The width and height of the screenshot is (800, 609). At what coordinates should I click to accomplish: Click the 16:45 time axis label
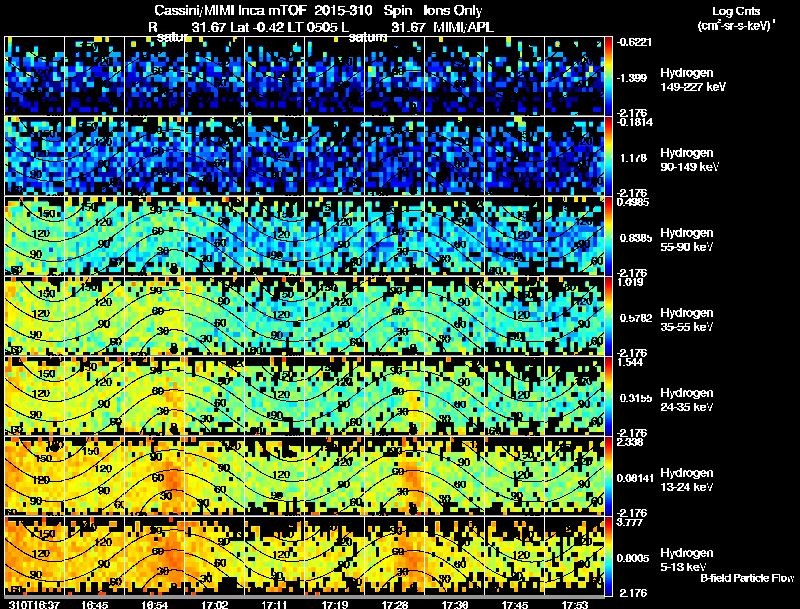click(95, 605)
